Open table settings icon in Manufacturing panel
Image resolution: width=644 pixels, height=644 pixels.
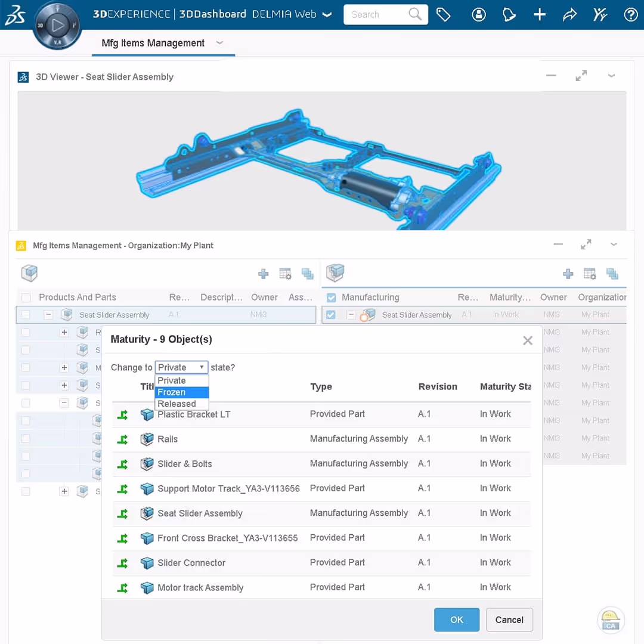click(x=590, y=274)
